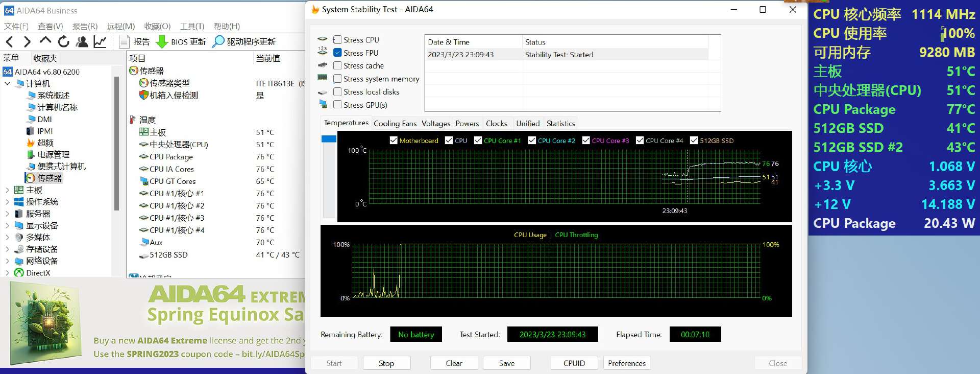Enable the Stress local disks checkbox
The height and width of the screenshot is (374, 980).
337,91
